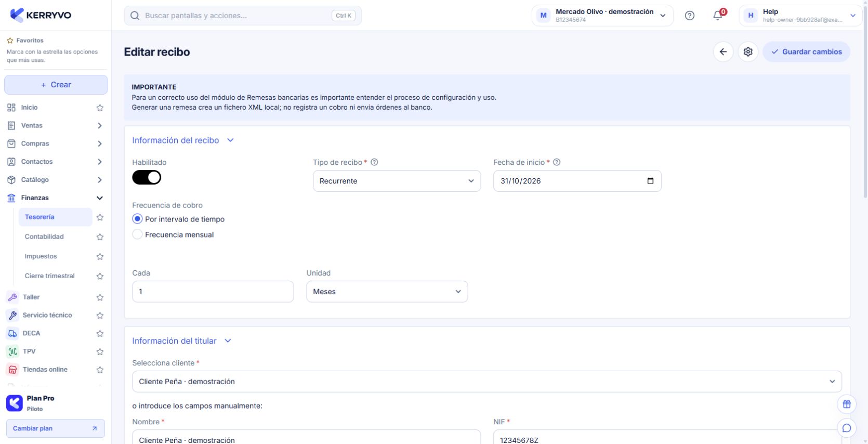
Task: Star Tiendas online as favorite
Action: pos(100,370)
